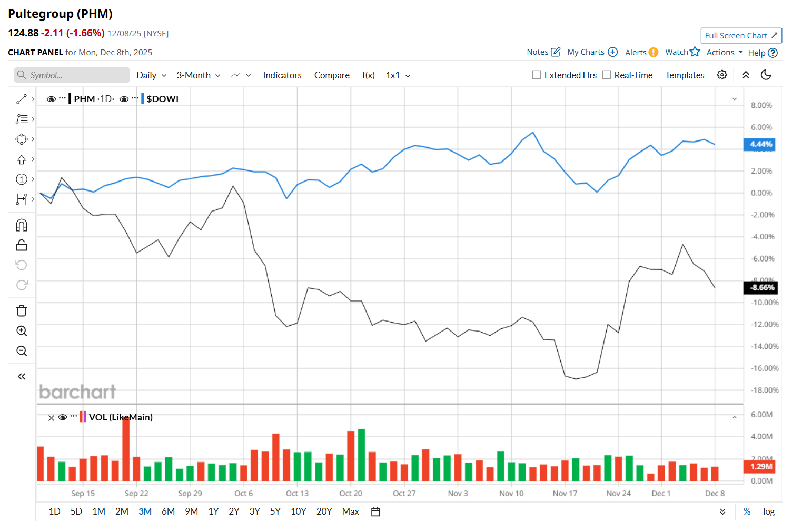
Task: Select the measurement range tool
Action: click(22, 199)
